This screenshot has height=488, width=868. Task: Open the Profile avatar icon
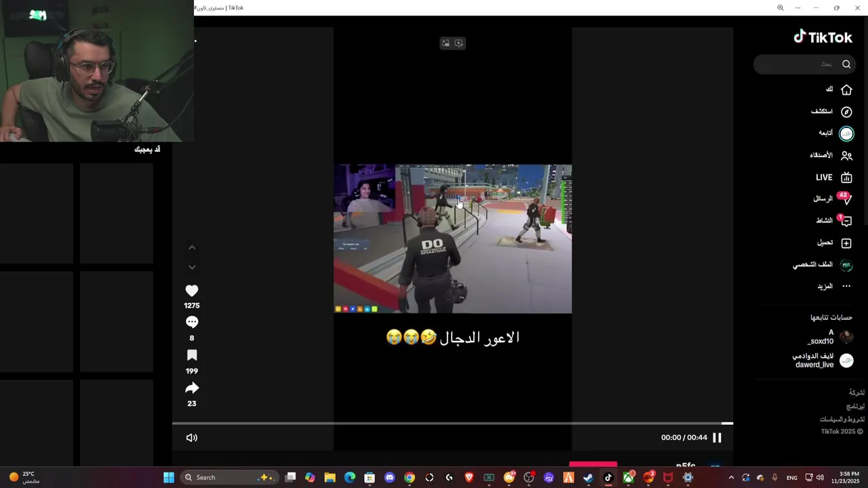tap(846, 265)
